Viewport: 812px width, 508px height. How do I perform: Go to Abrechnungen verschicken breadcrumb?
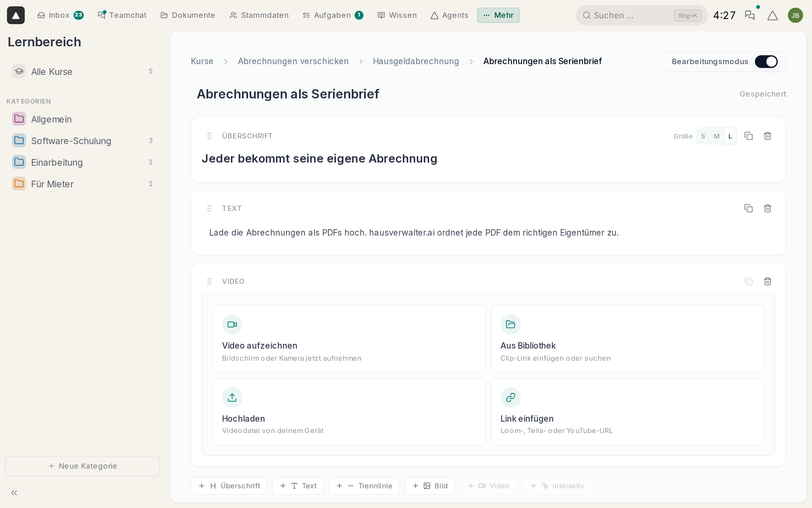click(293, 61)
